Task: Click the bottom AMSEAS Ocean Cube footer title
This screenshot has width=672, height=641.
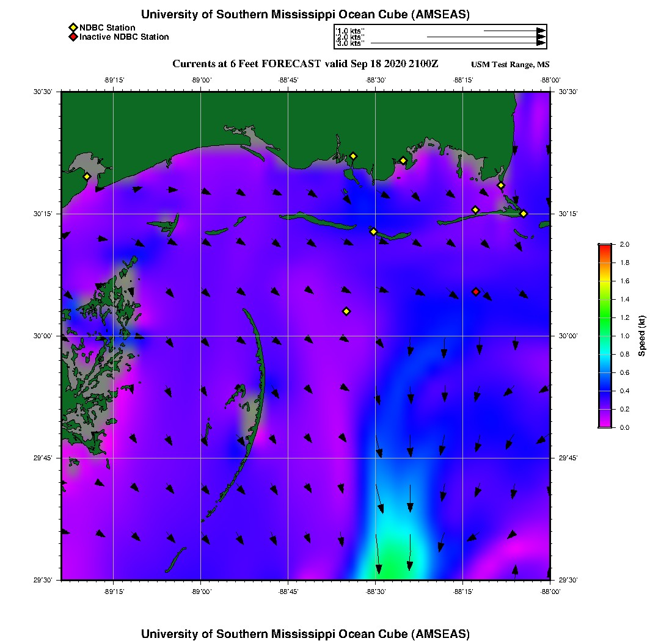Action: [x=305, y=633]
